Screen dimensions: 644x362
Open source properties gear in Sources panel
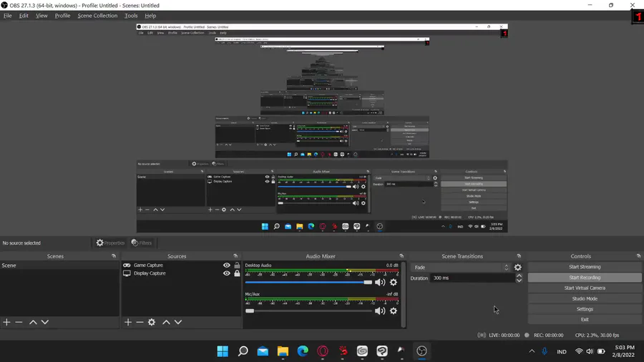click(x=152, y=322)
